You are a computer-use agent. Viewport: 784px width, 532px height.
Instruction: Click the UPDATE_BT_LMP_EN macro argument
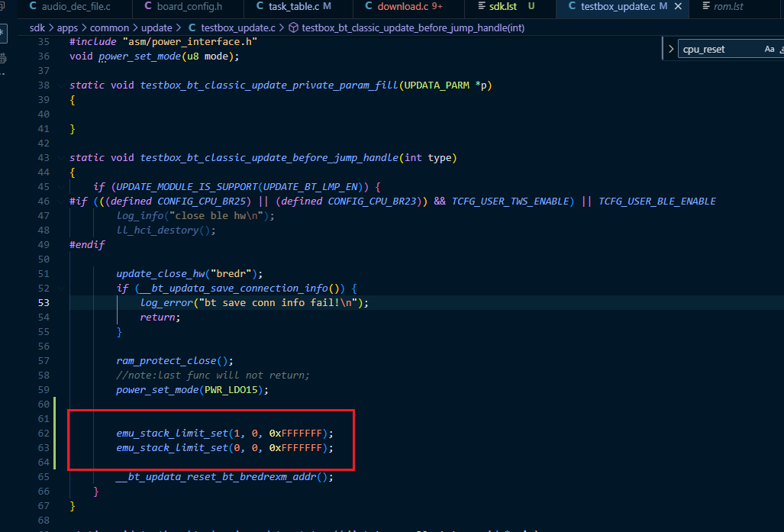pos(311,187)
